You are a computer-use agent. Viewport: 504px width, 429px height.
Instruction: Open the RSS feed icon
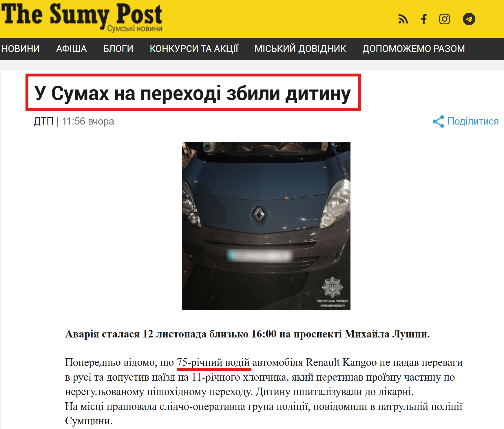pos(403,19)
